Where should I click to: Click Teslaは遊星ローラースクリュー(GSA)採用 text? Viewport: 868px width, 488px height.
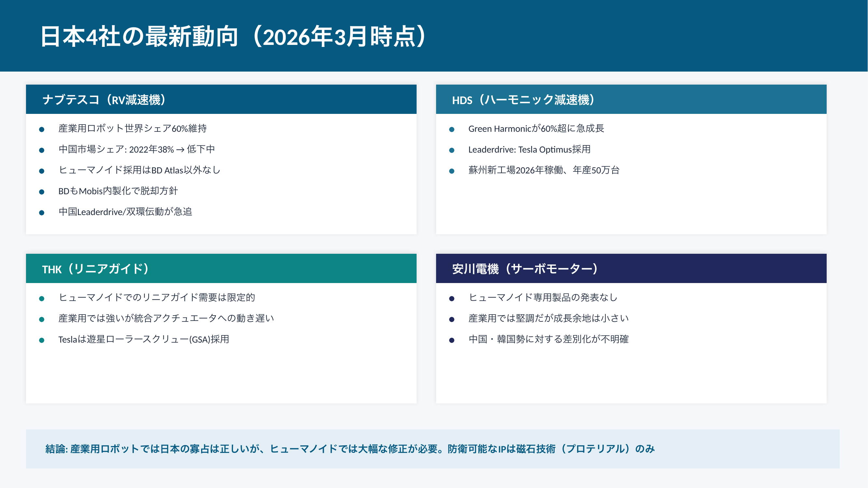144,339
